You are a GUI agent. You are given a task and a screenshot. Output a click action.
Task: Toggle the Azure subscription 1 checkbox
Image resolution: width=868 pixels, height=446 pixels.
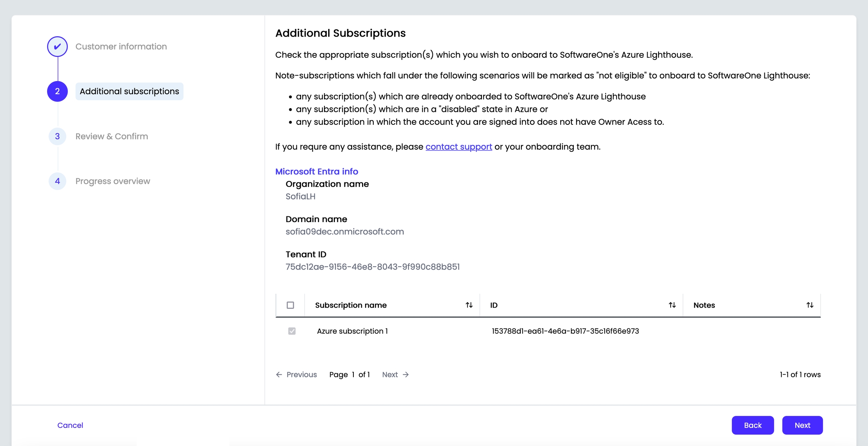292,331
